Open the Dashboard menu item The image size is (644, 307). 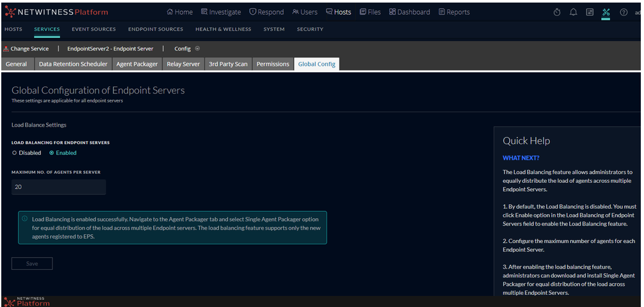(x=411, y=12)
